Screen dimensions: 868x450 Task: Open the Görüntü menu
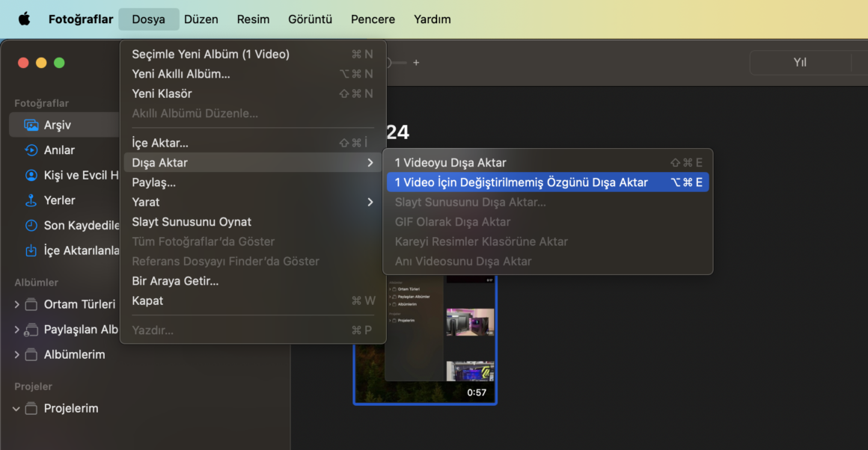click(x=310, y=19)
